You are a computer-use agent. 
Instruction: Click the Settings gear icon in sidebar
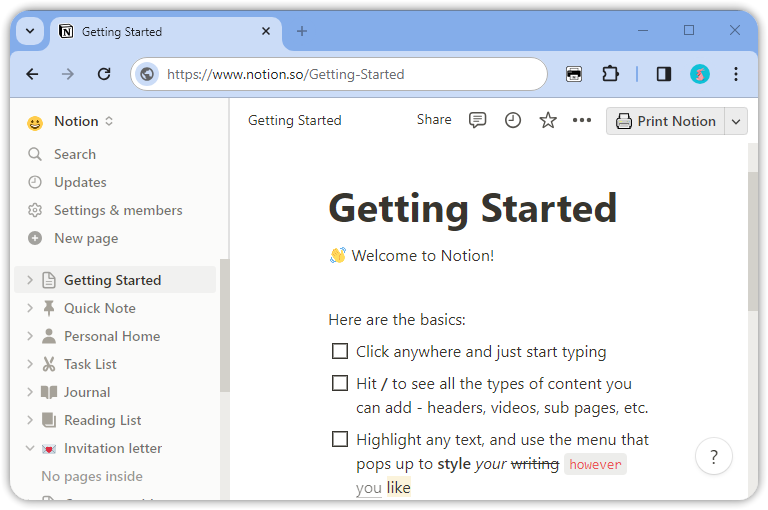[x=35, y=210]
